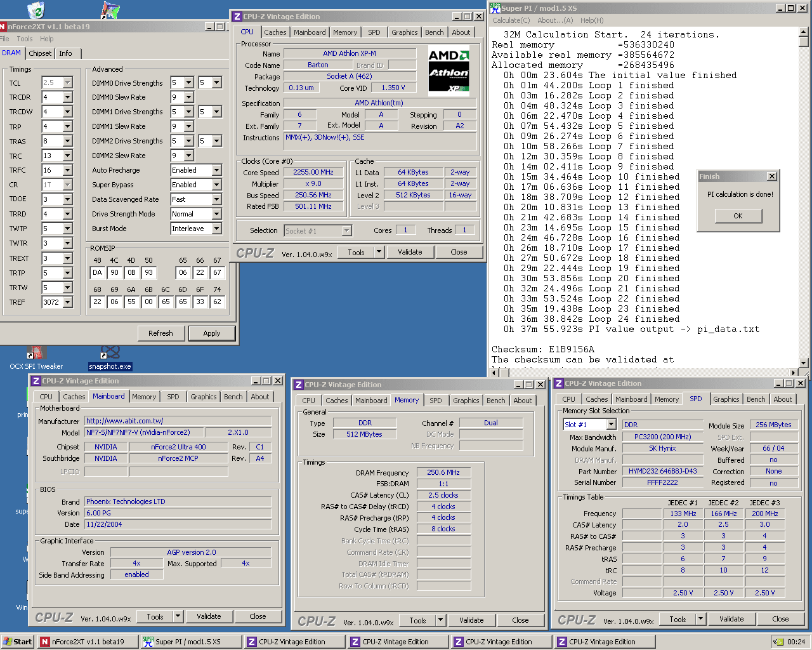Click the Super PI vertical scrollbar down arrow

(x=804, y=362)
